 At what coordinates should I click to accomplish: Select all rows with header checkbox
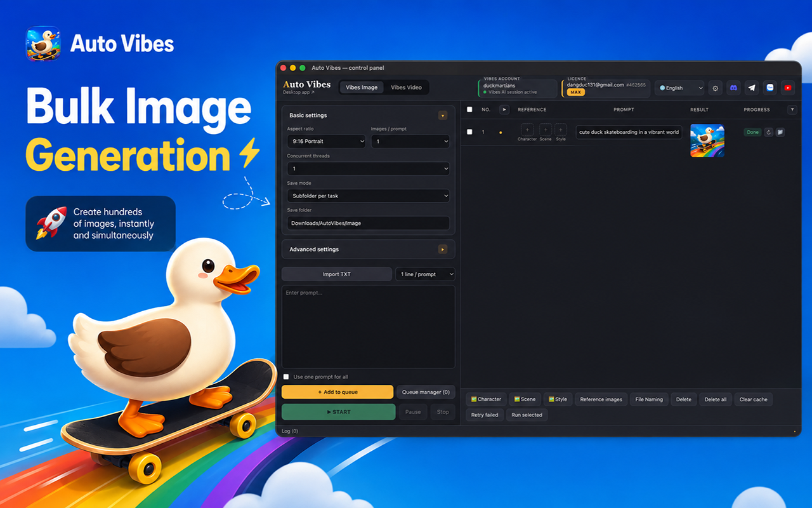(469, 109)
